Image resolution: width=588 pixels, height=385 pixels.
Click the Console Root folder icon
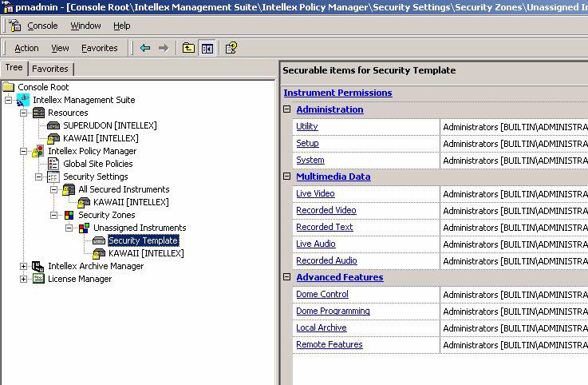tap(9, 87)
